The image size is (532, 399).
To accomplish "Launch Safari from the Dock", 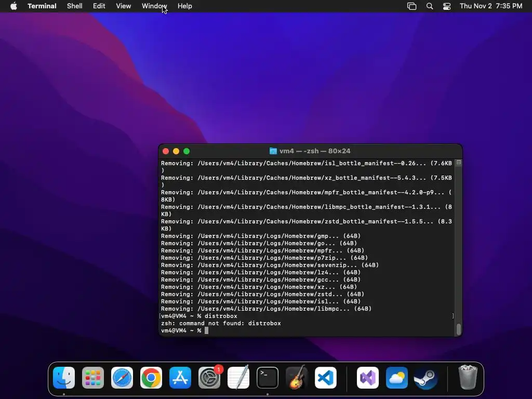I will (x=122, y=378).
